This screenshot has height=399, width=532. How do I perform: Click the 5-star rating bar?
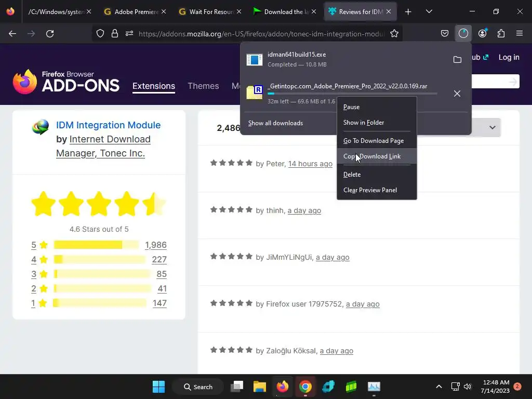click(x=96, y=245)
